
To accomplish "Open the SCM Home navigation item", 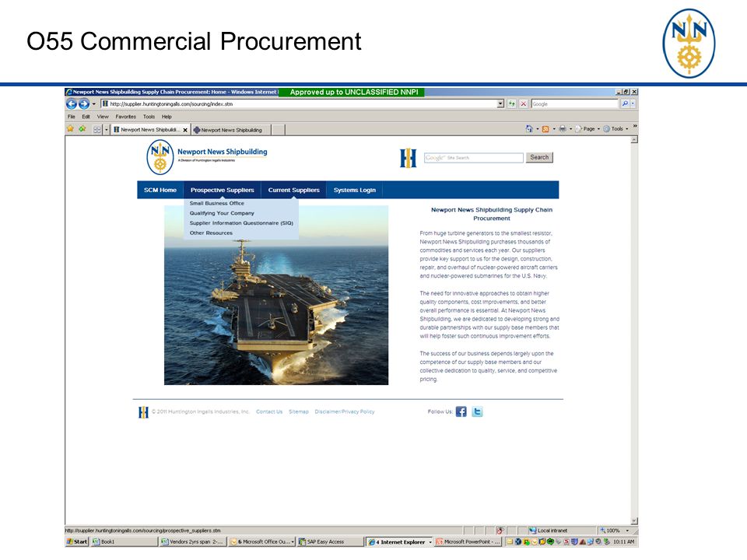I will pos(160,190).
